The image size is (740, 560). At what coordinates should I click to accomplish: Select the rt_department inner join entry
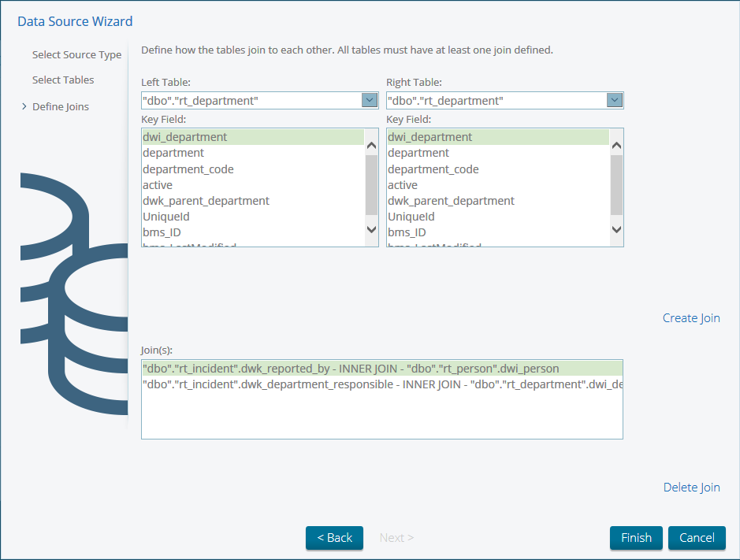[382, 384]
